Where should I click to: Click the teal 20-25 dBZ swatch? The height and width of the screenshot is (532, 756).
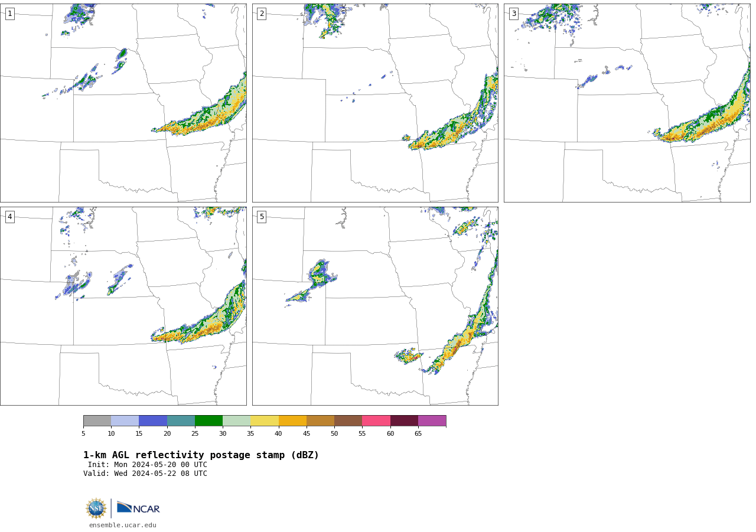tap(181, 421)
